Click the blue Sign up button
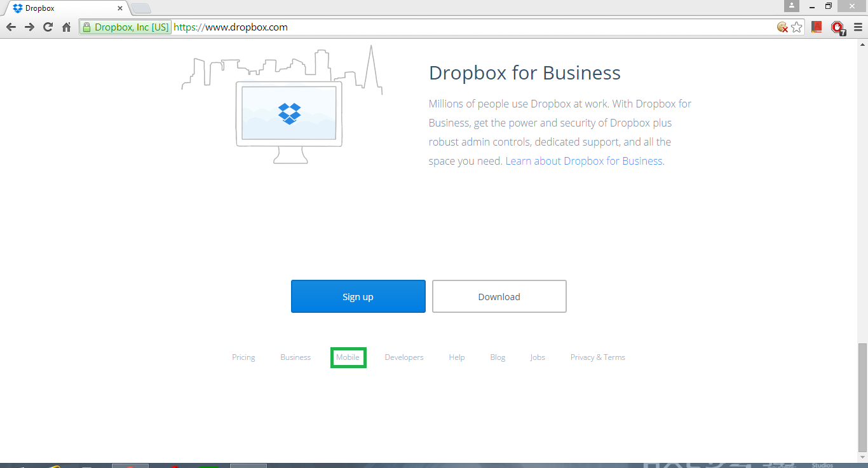 [x=358, y=296]
